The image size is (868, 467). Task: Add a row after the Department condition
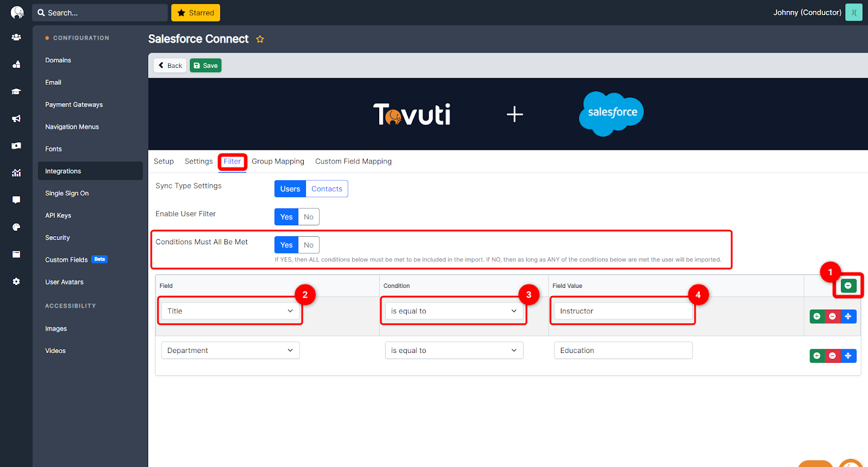[817, 356]
